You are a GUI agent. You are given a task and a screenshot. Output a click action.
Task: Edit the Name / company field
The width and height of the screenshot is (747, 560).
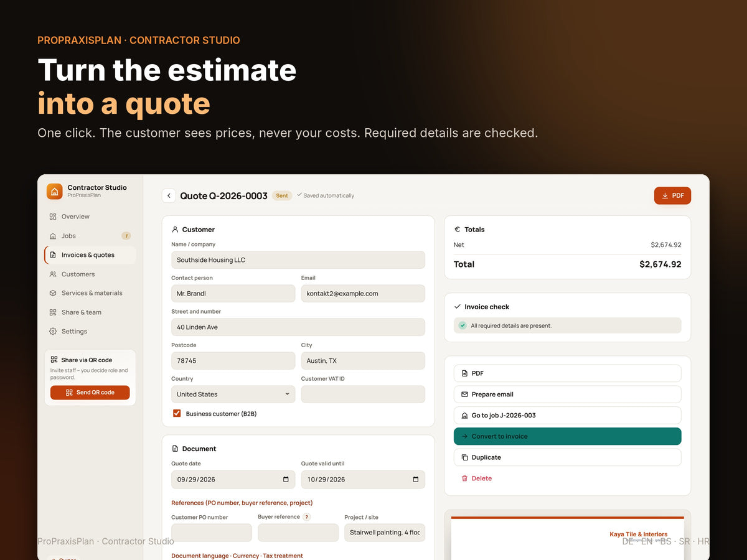point(298,260)
